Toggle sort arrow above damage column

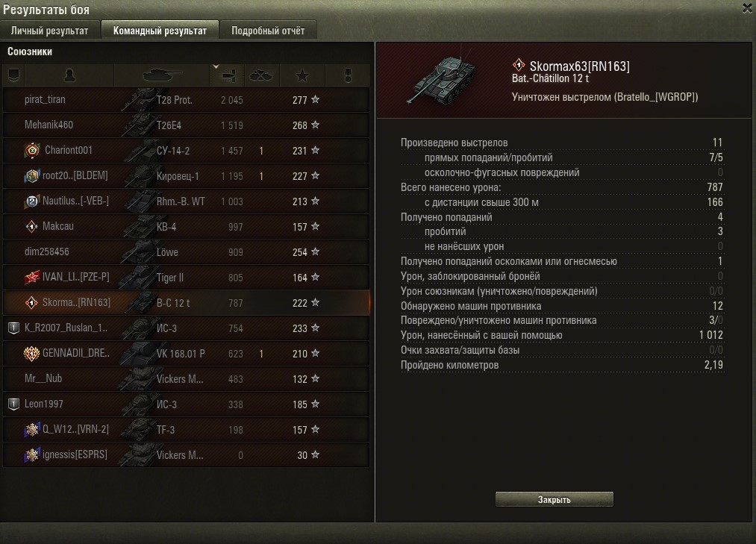pyautogui.click(x=216, y=67)
